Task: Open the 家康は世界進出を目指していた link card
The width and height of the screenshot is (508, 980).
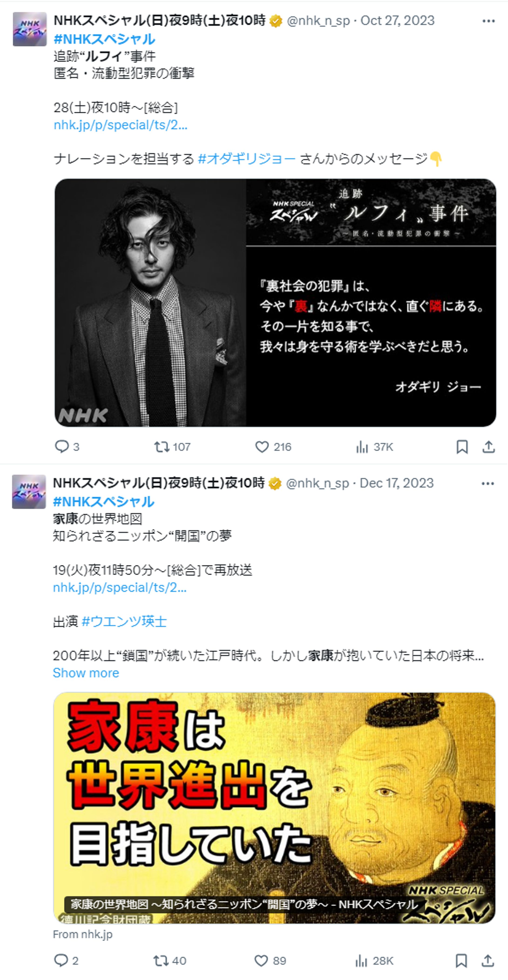Action: click(274, 807)
